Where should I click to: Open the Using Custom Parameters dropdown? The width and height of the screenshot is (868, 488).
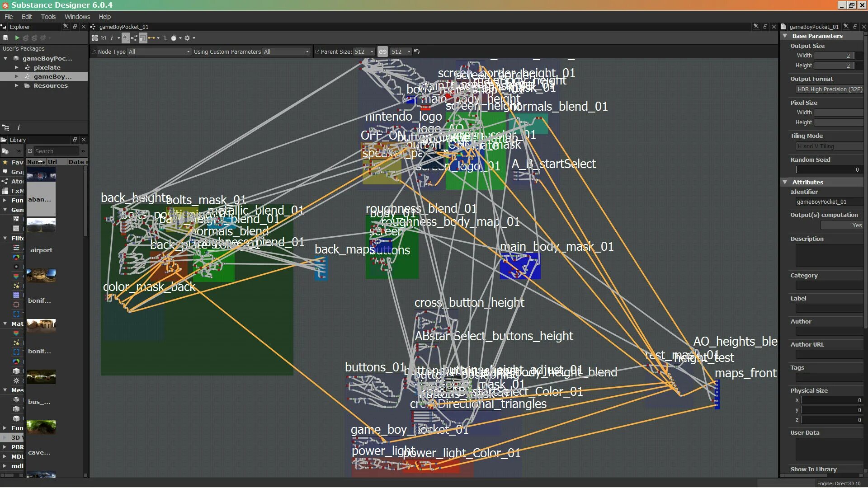point(286,52)
